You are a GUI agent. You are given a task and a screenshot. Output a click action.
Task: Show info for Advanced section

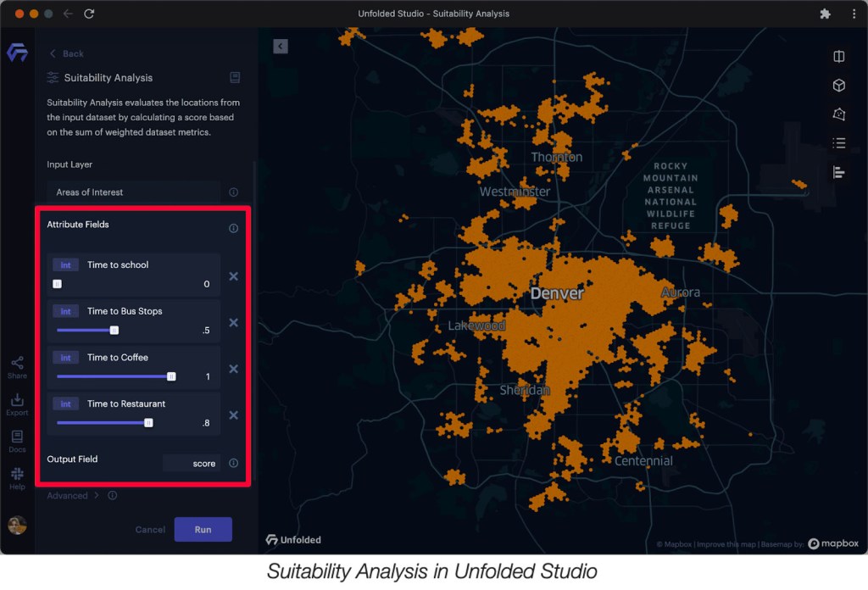113,495
